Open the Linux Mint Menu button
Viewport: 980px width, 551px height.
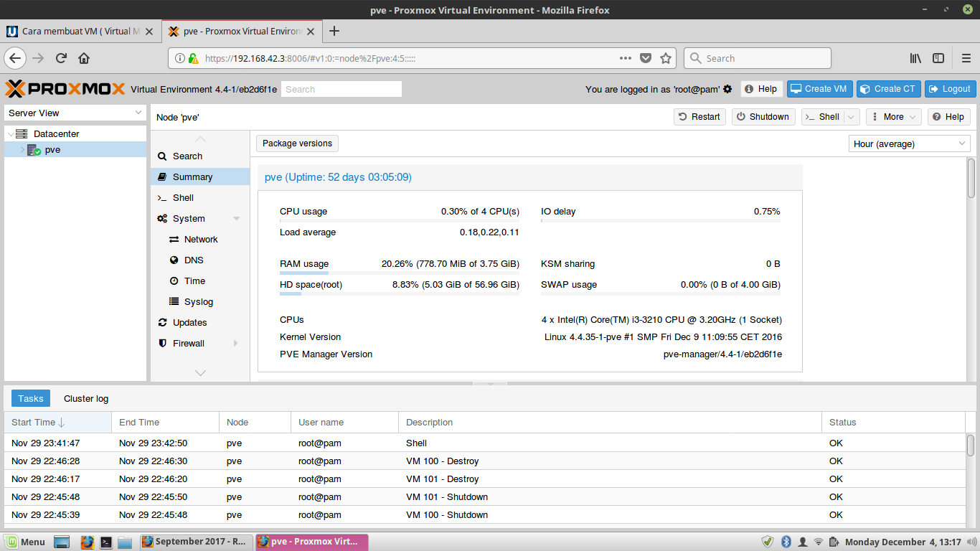(x=25, y=542)
